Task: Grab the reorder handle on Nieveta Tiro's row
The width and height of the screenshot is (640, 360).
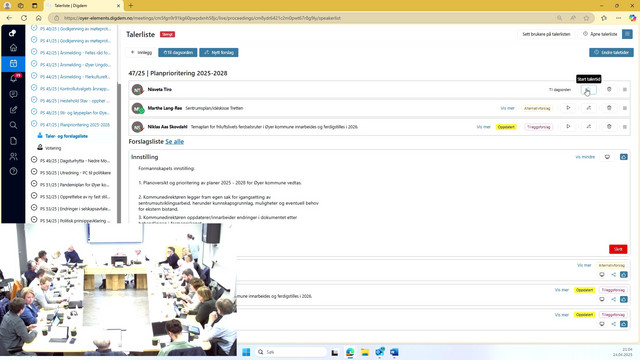Action: coord(624,89)
